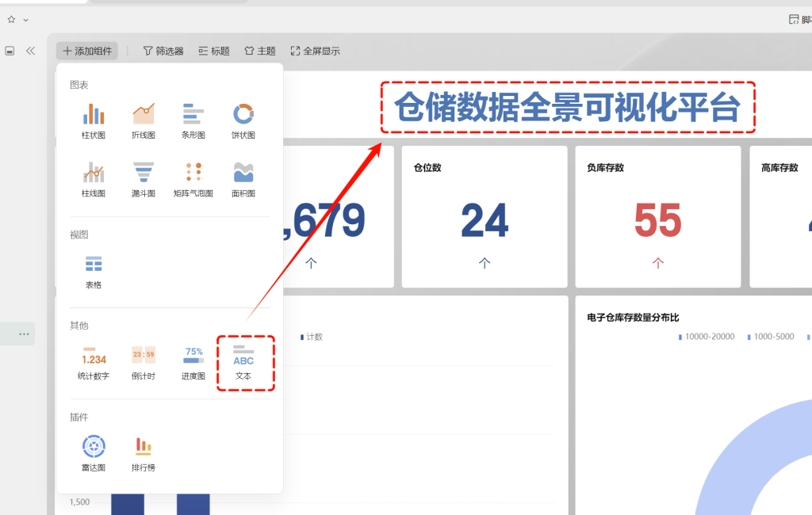Select the 仓位数 statistic card value 24

(485, 220)
